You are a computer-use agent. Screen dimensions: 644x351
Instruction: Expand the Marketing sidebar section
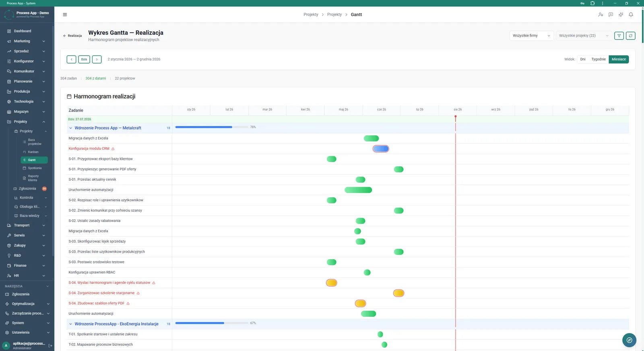coord(26,41)
